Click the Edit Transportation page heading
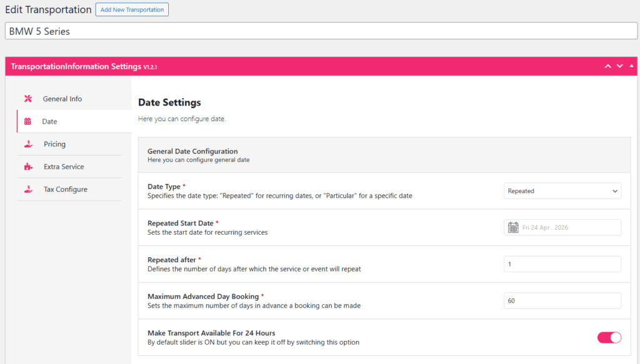640x364 pixels. 48,10
